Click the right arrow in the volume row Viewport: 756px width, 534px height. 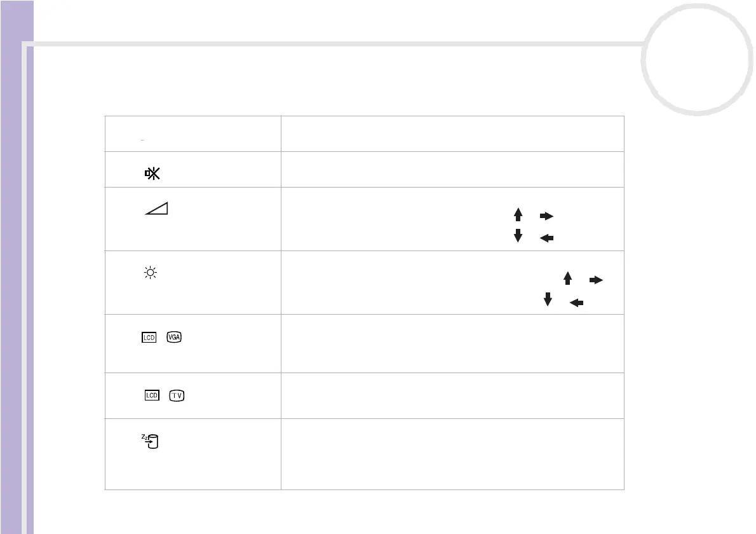[x=546, y=216]
